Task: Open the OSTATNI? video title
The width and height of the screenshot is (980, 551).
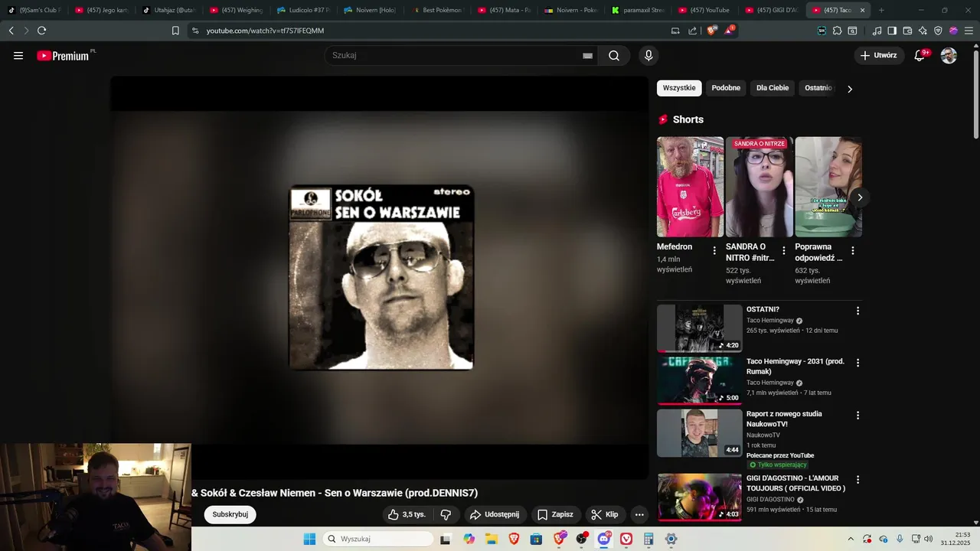Action: click(x=763, y=310)
